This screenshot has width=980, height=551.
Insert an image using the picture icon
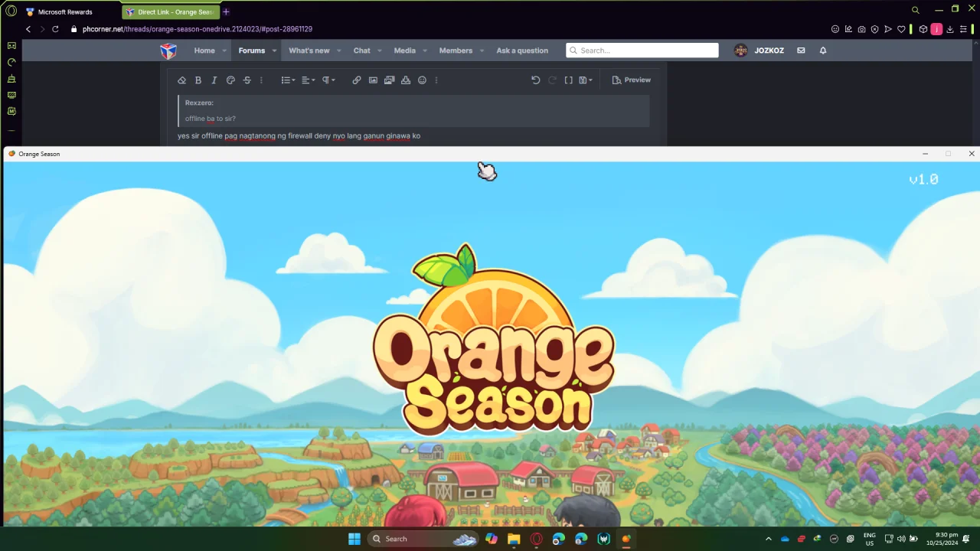(x=373, y=80)
